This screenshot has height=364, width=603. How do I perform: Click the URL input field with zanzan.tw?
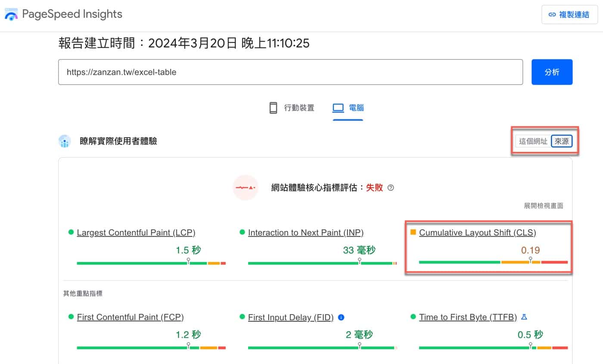pyautogui.click(x=291, y=72)
